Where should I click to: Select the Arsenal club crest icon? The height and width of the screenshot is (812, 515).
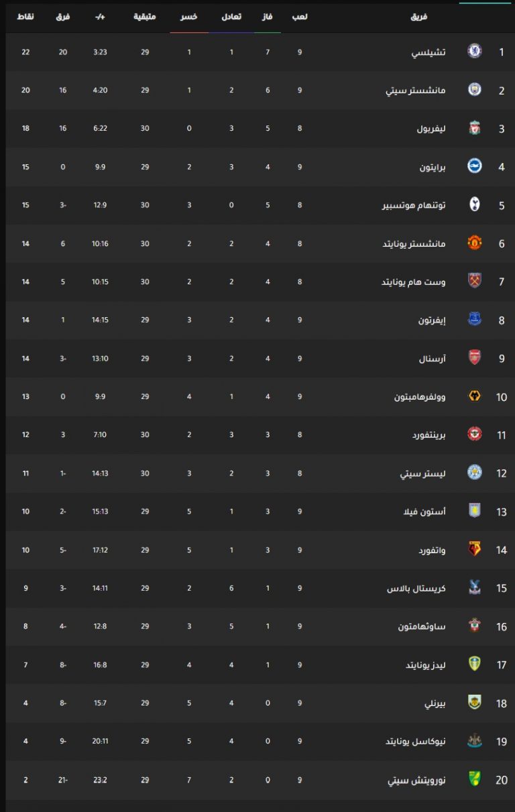(474, 358)
